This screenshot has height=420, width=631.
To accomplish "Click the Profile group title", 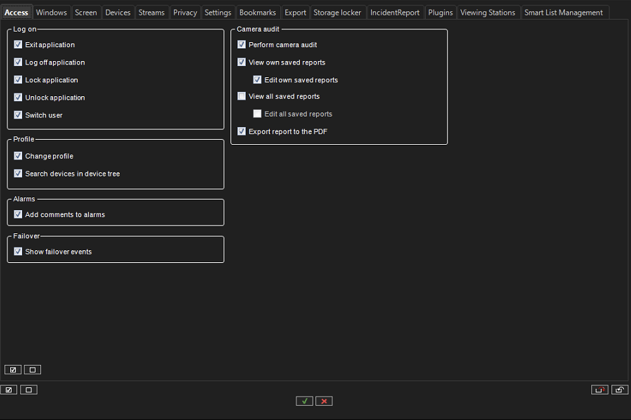I will 24,139.
